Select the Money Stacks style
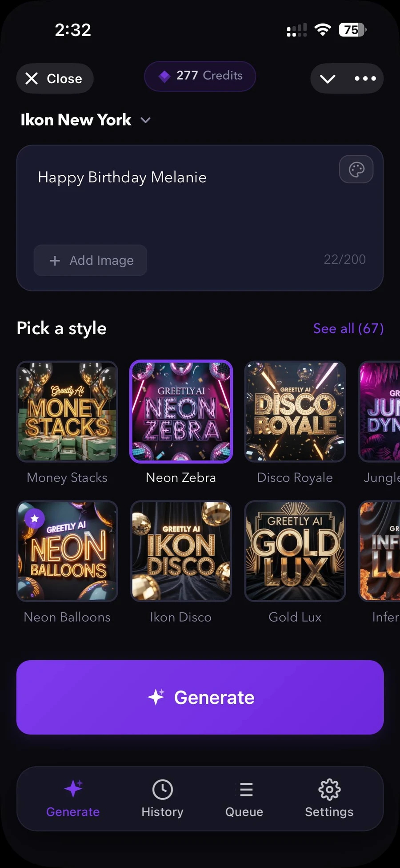 click(x=67, y=412)
